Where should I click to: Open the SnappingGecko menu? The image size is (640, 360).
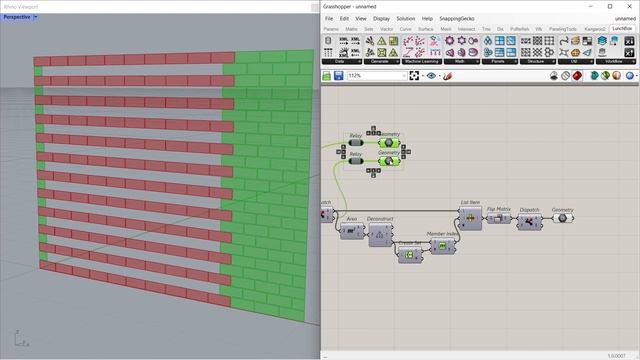tap(457, 19)
